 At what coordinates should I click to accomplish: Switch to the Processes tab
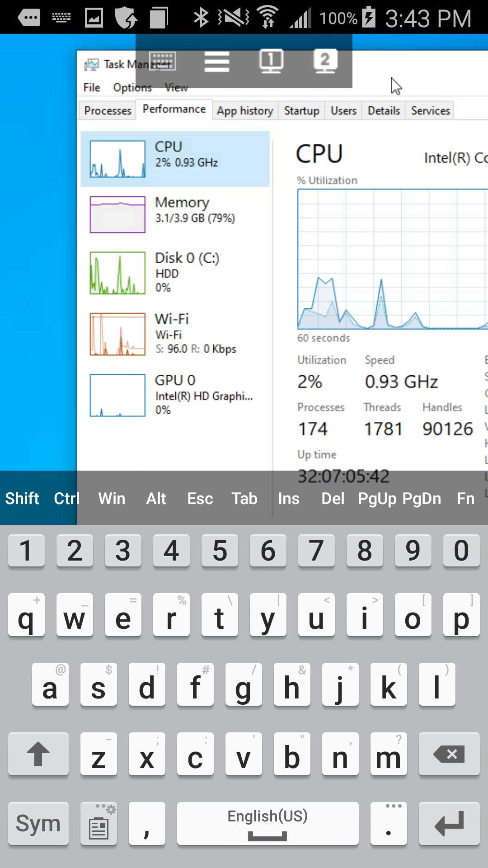click(108, 111)
